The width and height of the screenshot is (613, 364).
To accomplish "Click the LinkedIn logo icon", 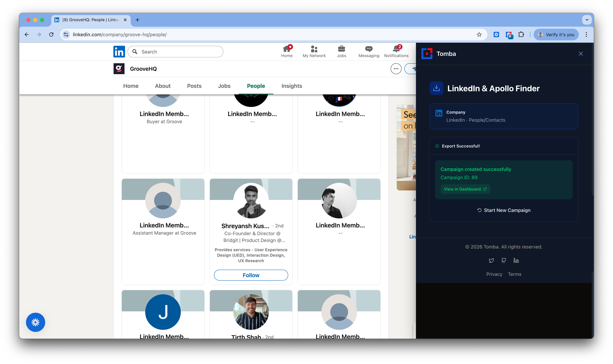I will click(x=119, y=51).
